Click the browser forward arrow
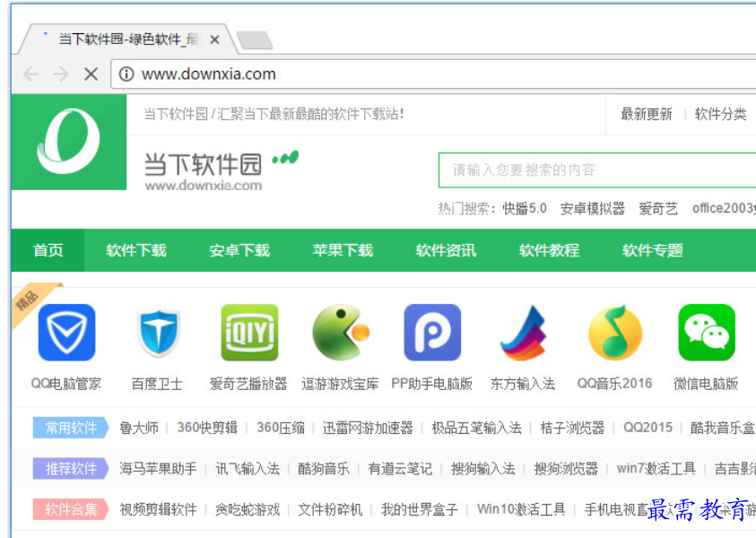The height and width of the screenshot is (538, 756). 61,74
